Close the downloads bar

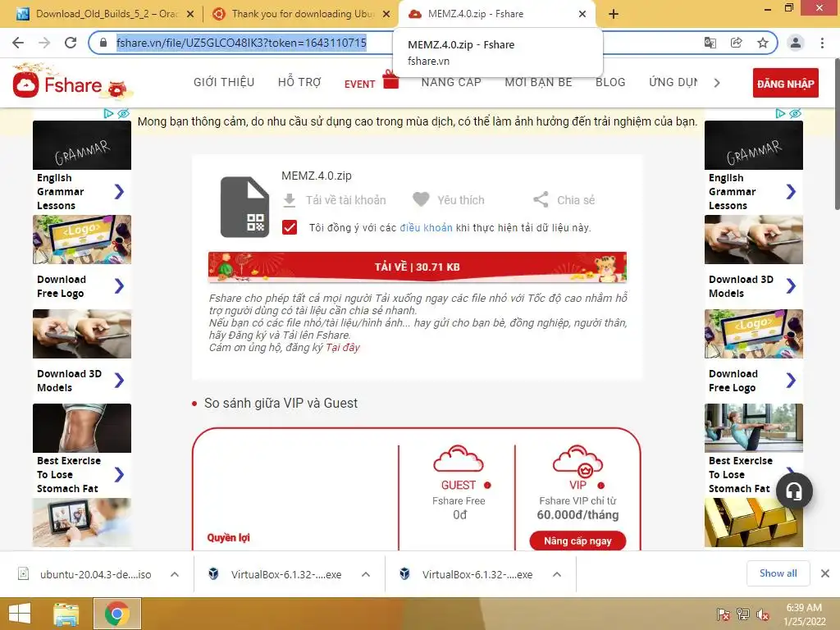click(825, 573)
